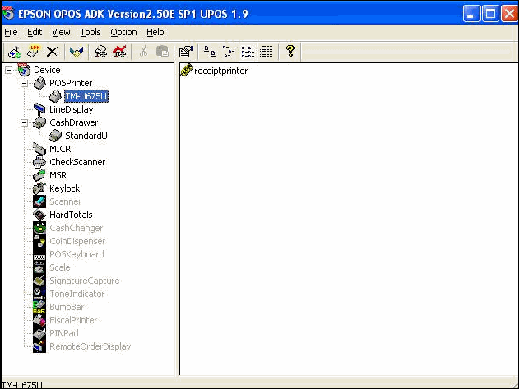Click the delete X toolbar icon
Image resolution: width=519 pixels, height=389 pixels.
(52, 52)
